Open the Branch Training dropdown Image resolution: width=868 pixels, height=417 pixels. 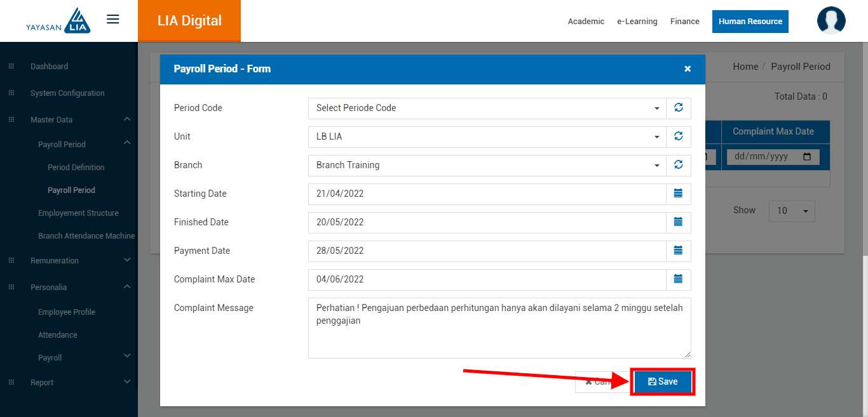tap(487, 165)
